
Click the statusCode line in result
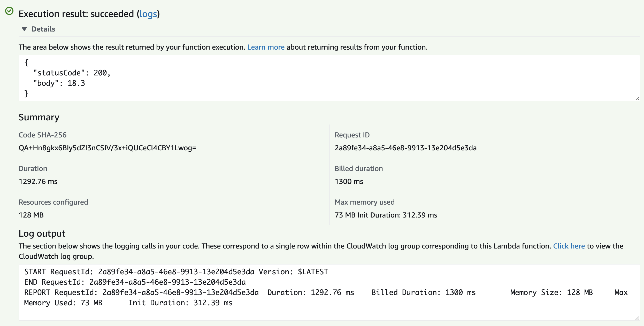coord(72,73)
